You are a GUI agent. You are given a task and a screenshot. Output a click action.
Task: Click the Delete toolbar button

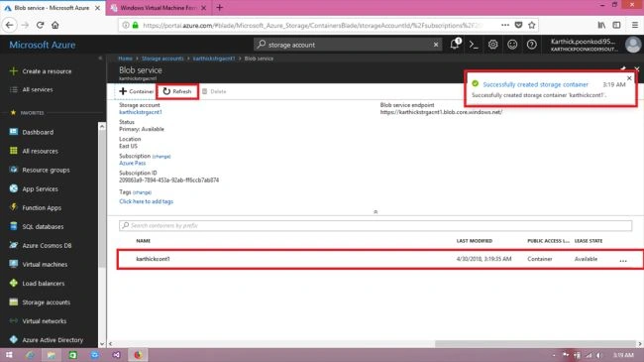(x=214, y=91)
